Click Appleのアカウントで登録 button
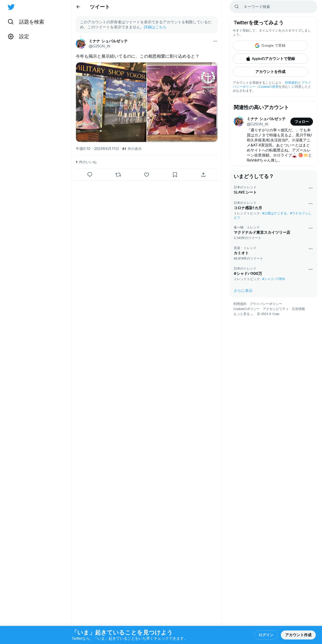This screenshot has width=322, height=644. tap(270, 59)
